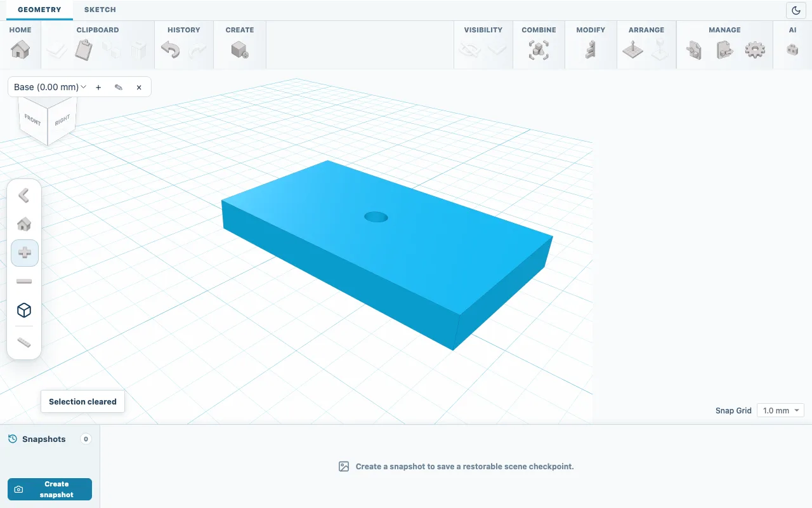Remove the Base workplane with the x

pos(139,87)
